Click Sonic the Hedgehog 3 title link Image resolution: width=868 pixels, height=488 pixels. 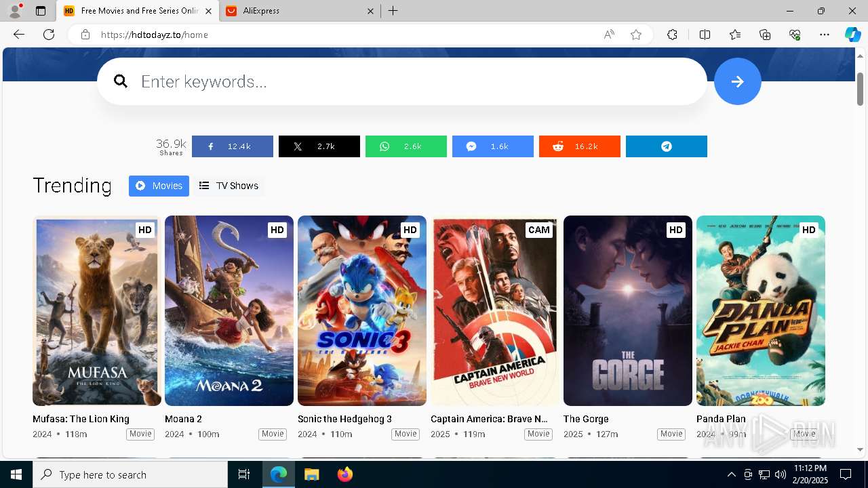click(x=344, y=419)
